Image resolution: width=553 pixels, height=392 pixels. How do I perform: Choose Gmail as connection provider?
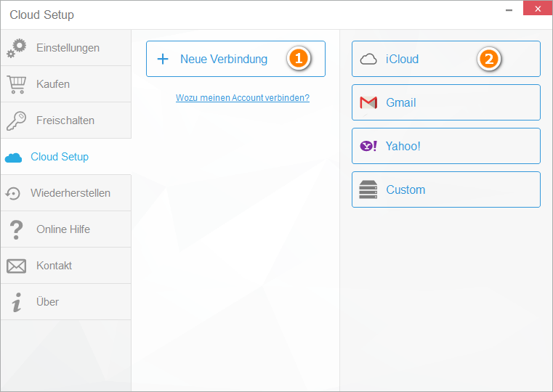[x=446, y=102]
